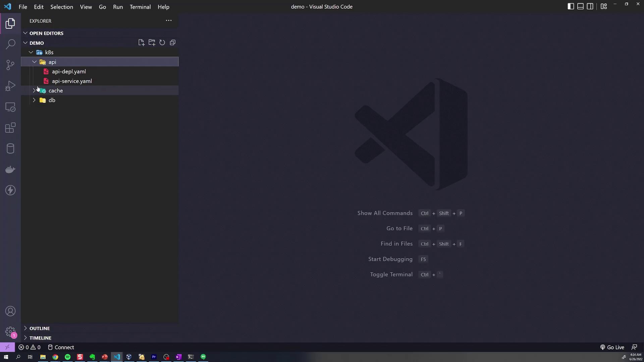
Task: Collapse all folders in explorer
Action: coord(173,43)
